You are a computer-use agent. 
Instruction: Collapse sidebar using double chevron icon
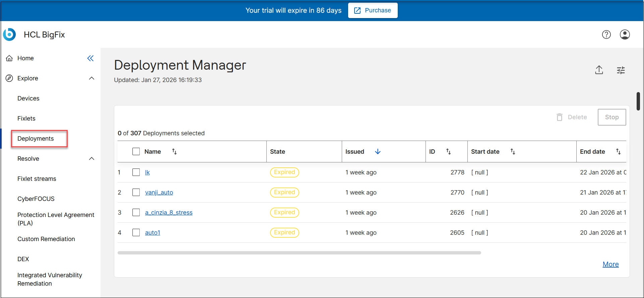tap(90, 58)
